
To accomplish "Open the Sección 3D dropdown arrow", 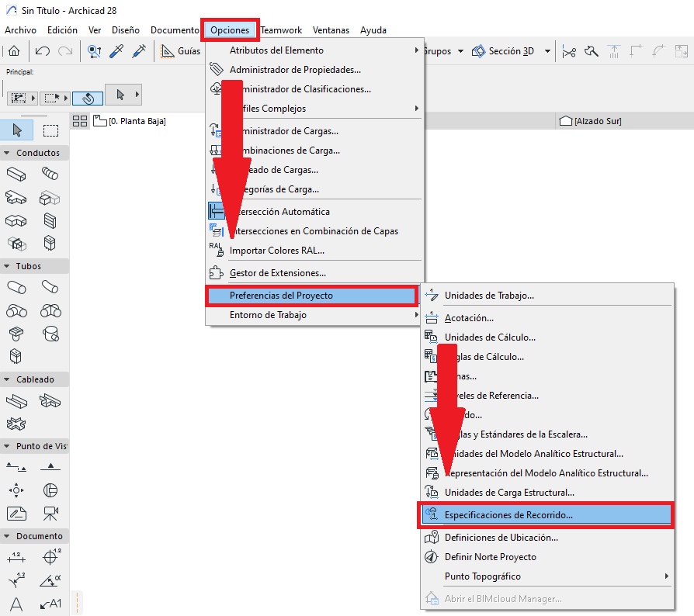I will [548, 51].
